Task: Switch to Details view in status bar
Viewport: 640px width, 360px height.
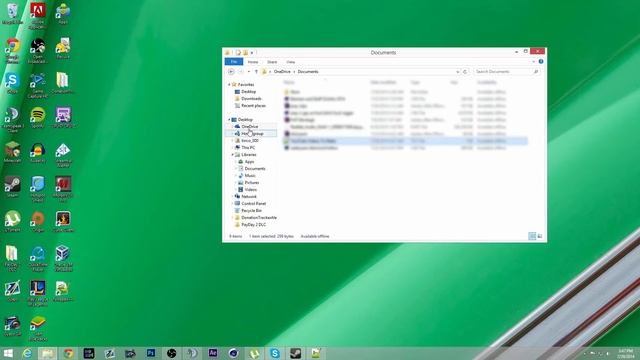Action: (x=532, y=236)
